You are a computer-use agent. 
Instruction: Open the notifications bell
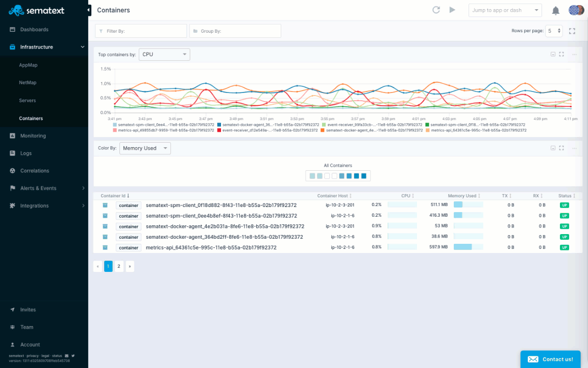[555, 11]
